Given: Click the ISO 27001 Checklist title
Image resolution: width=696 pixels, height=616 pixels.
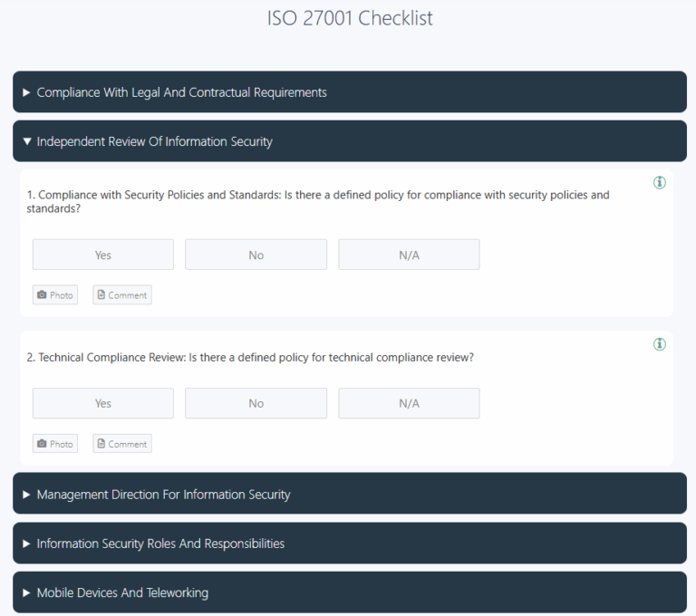Looking at the screenshot, I should [x=350, y=18].
